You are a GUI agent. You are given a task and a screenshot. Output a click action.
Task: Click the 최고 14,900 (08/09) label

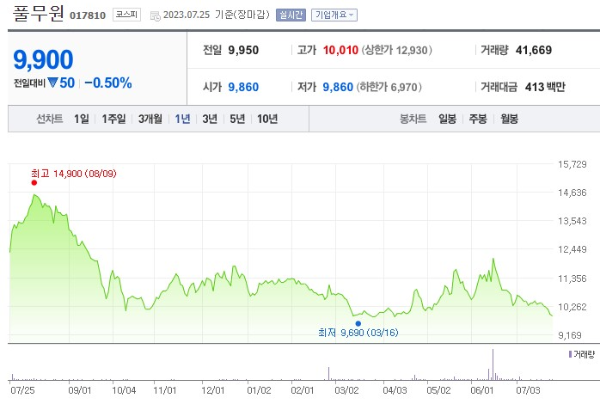[73, 174]
